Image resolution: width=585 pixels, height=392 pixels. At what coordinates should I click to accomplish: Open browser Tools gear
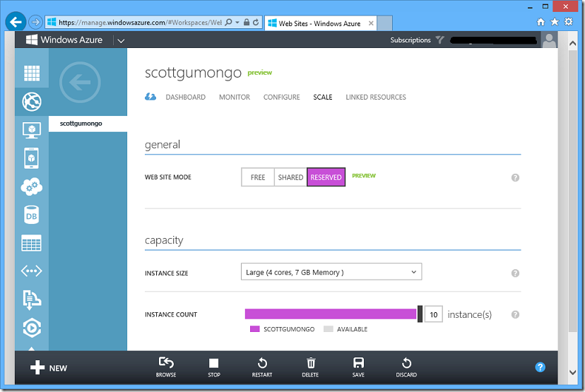[x=569, y=22]
